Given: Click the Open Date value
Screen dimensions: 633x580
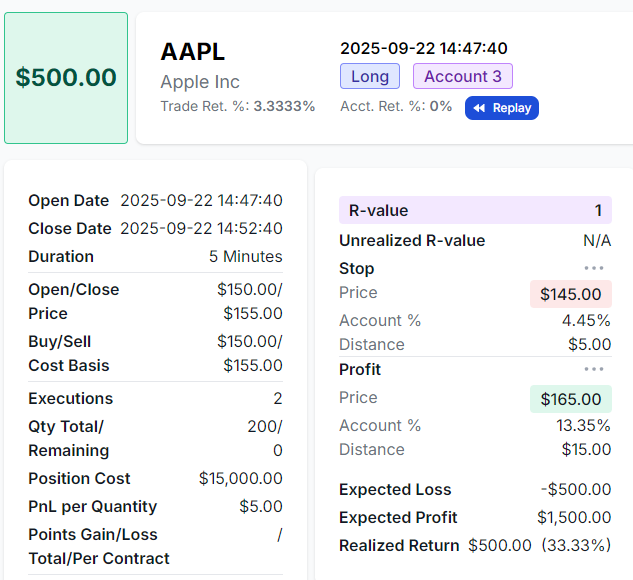Looking at the screenshot, I should [x=201, y=200].
